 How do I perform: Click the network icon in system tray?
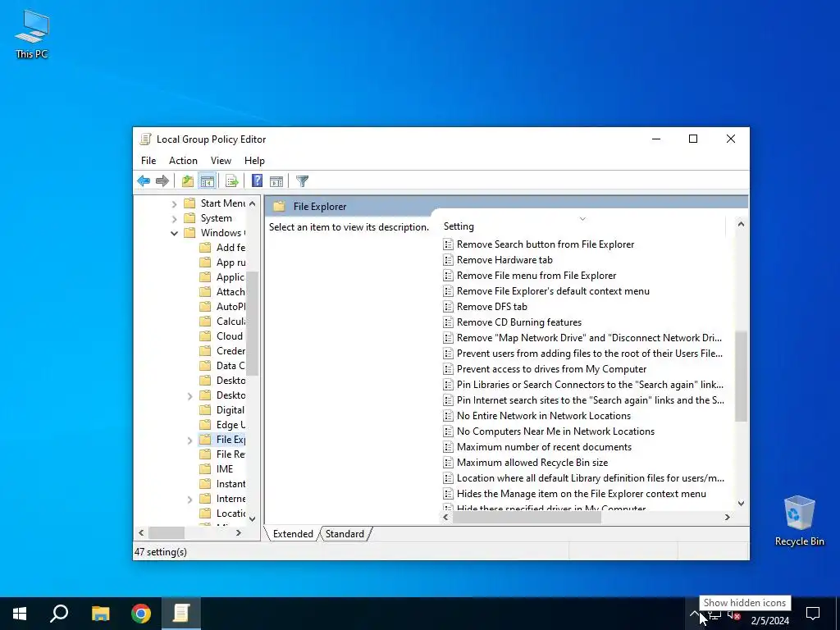(715, 615)
